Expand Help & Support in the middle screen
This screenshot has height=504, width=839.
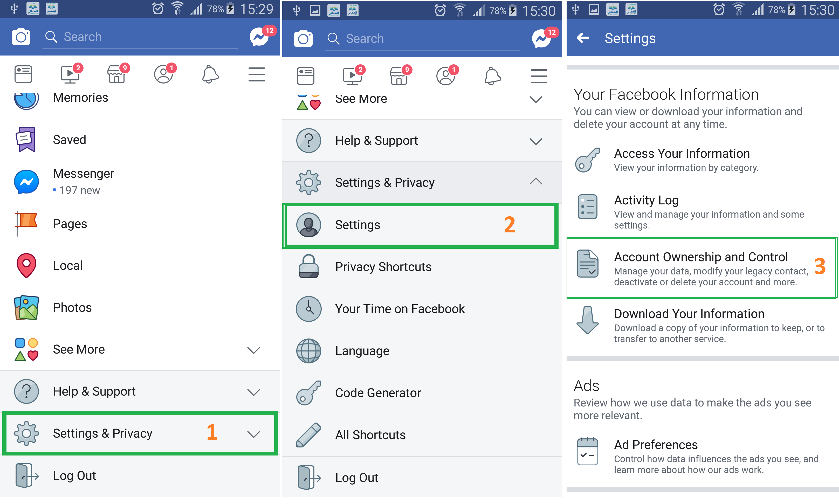click(422, 141)
